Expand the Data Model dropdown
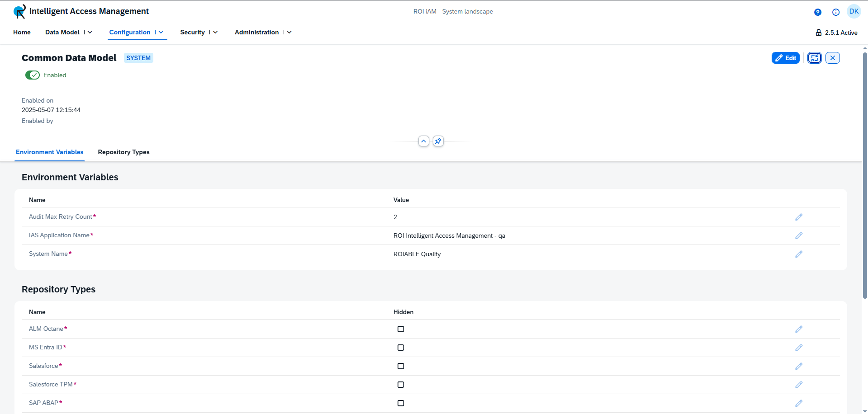The image size is (868, 414). tap(90, 32)
